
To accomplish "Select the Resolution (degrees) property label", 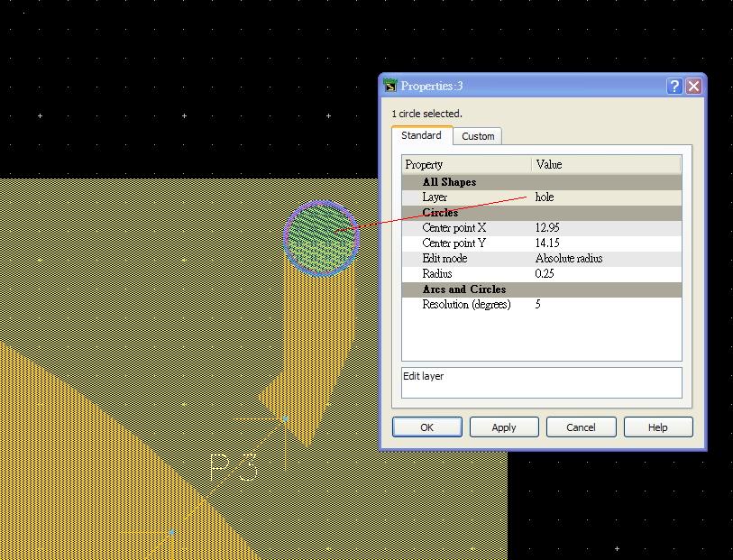I will [x=466, y=304].
